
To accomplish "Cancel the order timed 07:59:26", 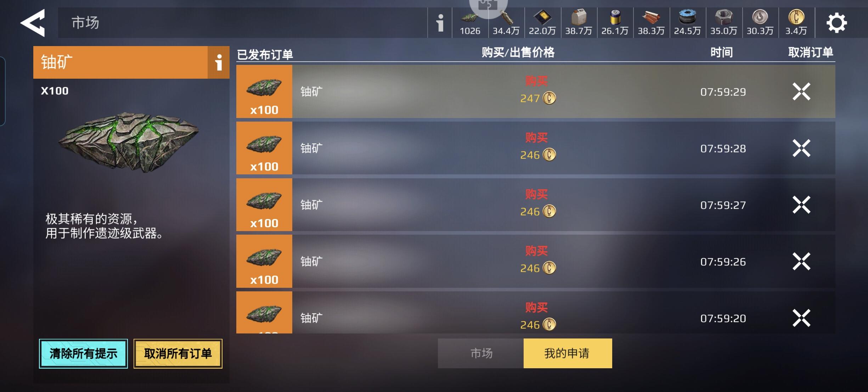I will point(801,262).
